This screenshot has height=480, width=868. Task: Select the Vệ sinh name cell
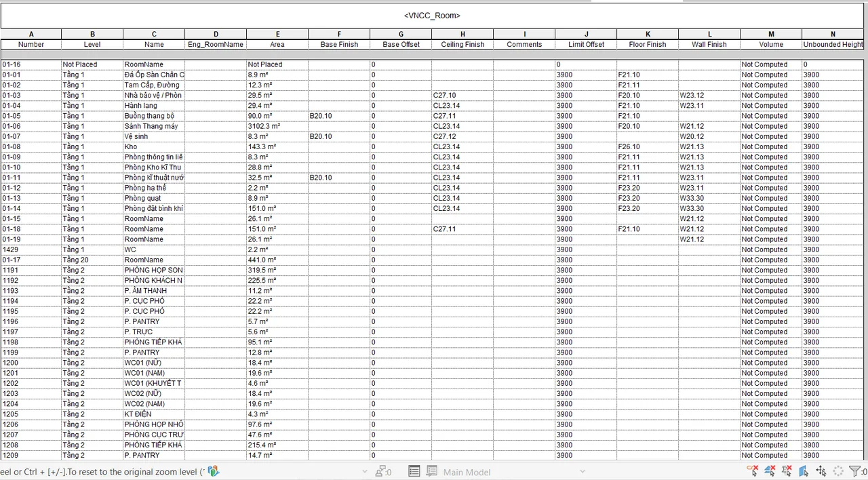point(154,136)
